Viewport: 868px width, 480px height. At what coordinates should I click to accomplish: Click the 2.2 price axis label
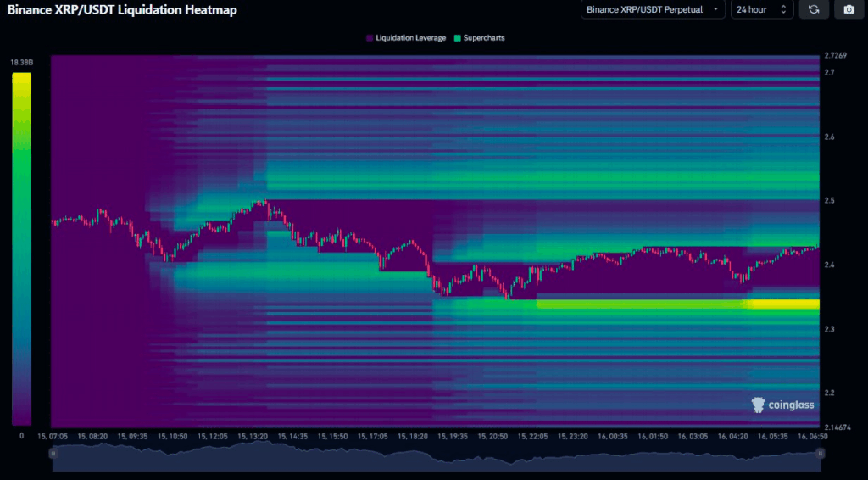(x=829, y=393)
